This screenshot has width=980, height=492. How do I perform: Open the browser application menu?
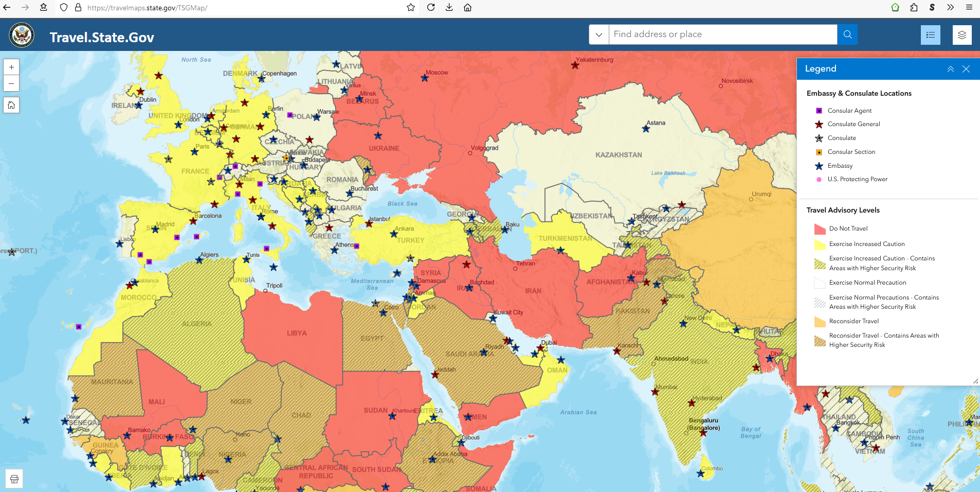click(x=969, y=8)
